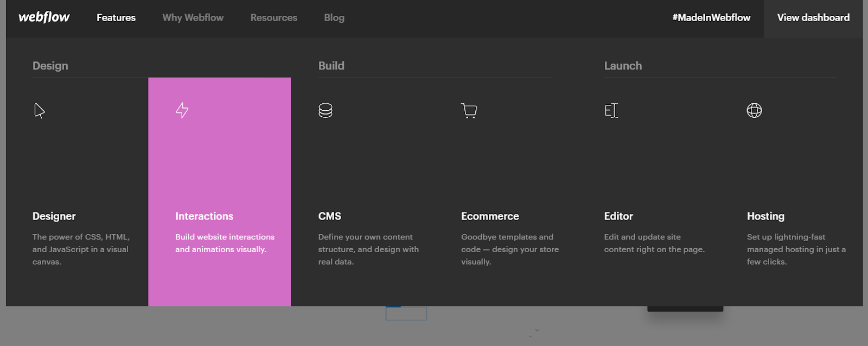Image resolution: width=868 pixels, height=346 pixels.
Task: Click the CMS database icon
Action: (x=325, y=110)
